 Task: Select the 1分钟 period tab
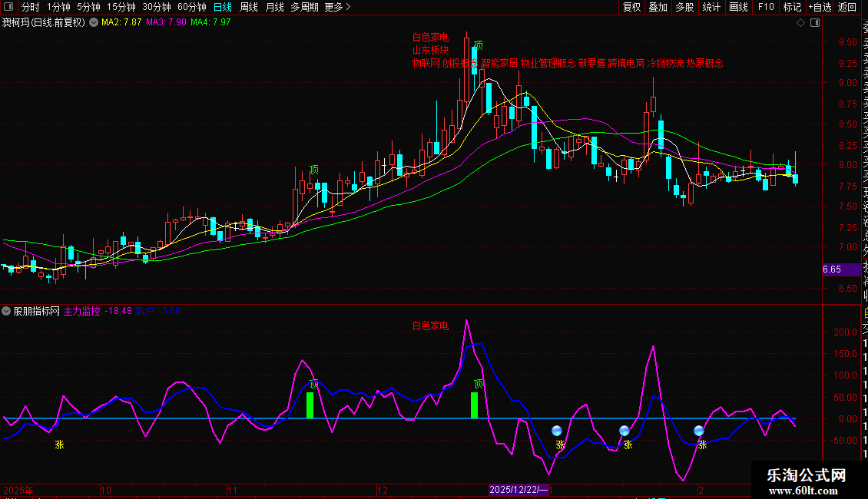pos(58,7)
